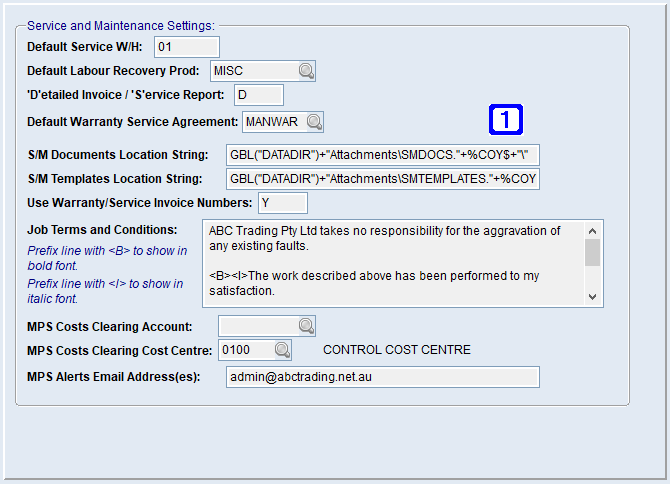Click the 'MPS Costs Clearing Account:' label
Image resolution: width=670 pixels, height=484 pixels.
(109, 327)
